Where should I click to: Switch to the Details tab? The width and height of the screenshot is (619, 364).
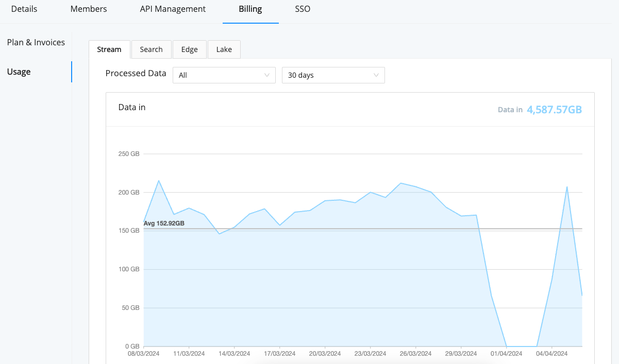pyautogui.click(x=24, y=9)
